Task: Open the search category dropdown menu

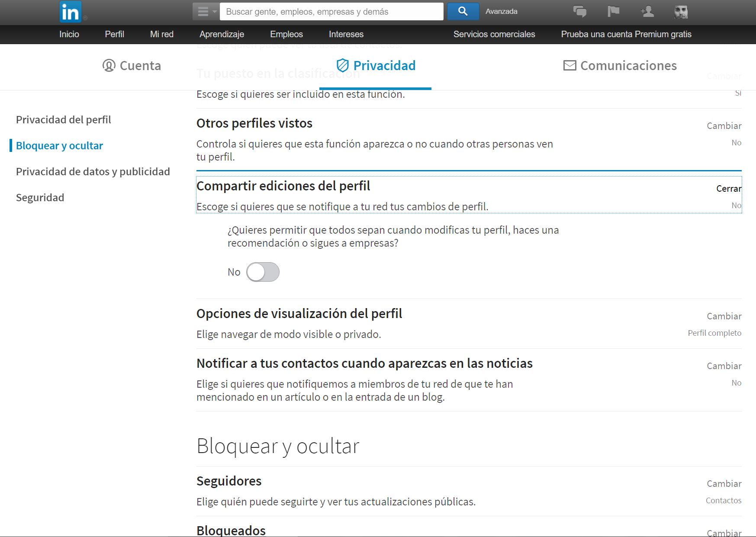Action: (x=206, y=12)
